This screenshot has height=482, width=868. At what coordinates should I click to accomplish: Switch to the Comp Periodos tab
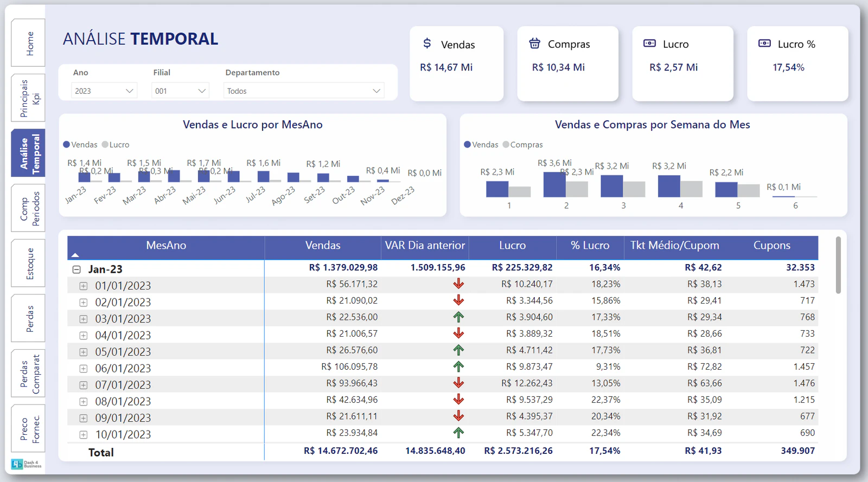28,208
